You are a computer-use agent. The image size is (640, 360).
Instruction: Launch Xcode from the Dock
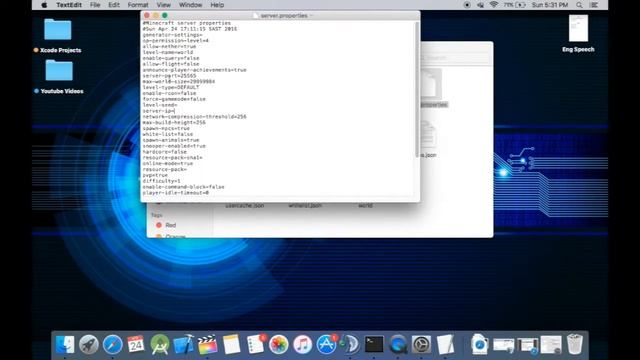pos(183,345)
